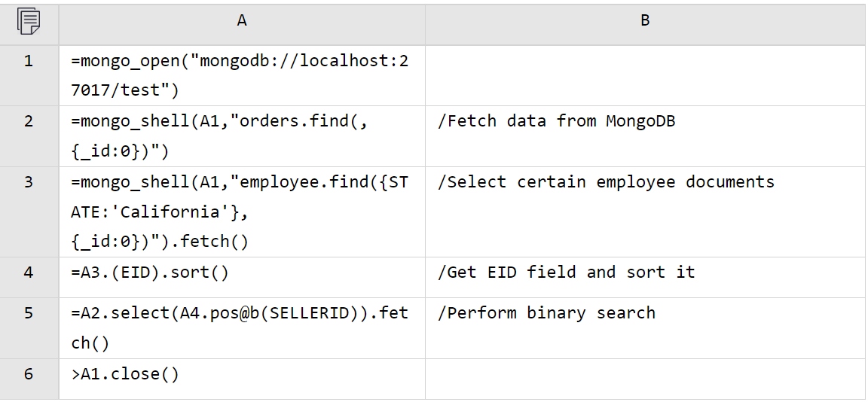Click the mongo_open connection cell A1

(241, 75)
